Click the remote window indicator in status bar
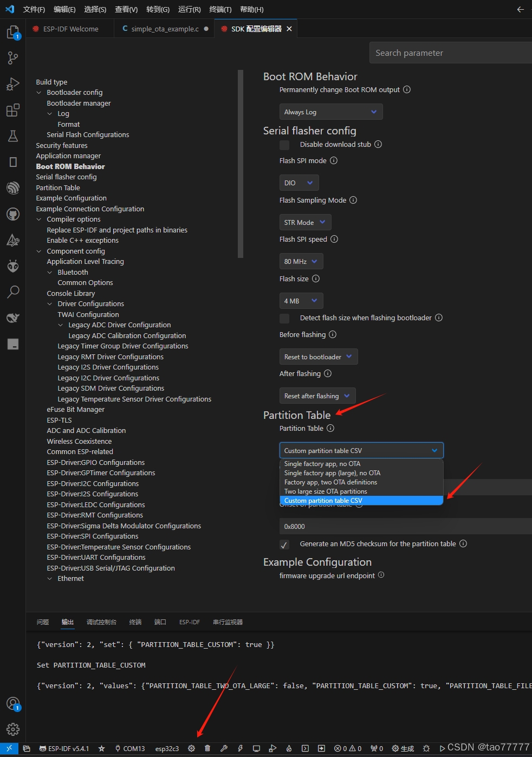532x757 pixels. point(9,748)
